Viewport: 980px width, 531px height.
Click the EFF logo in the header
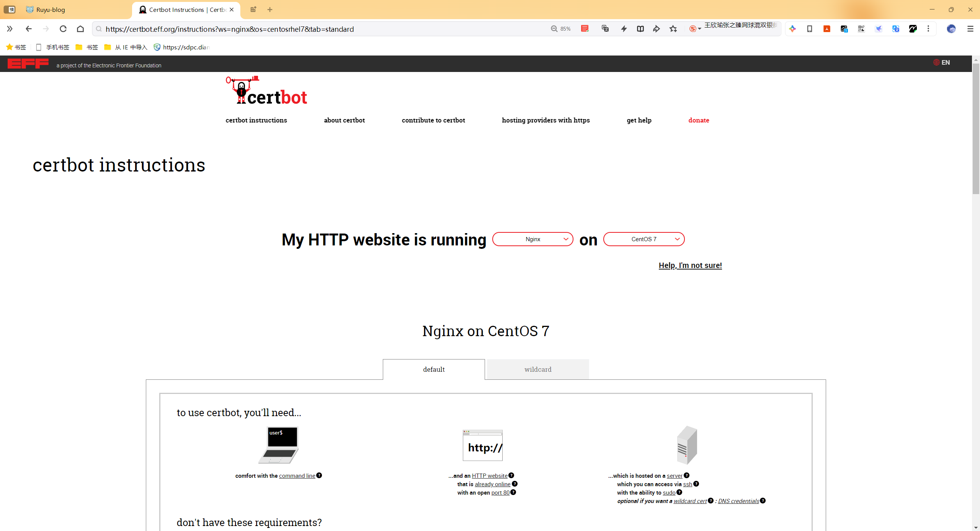click(28, 64)
